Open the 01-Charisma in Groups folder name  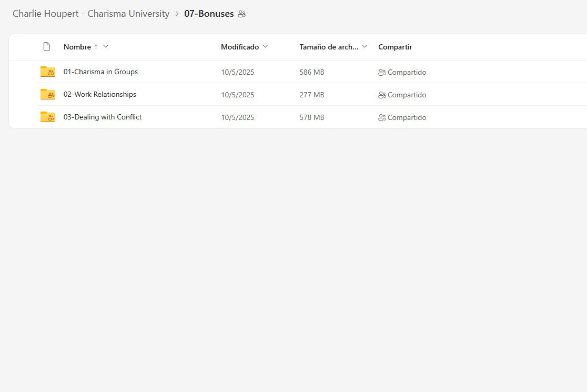(x=100, y=72)
